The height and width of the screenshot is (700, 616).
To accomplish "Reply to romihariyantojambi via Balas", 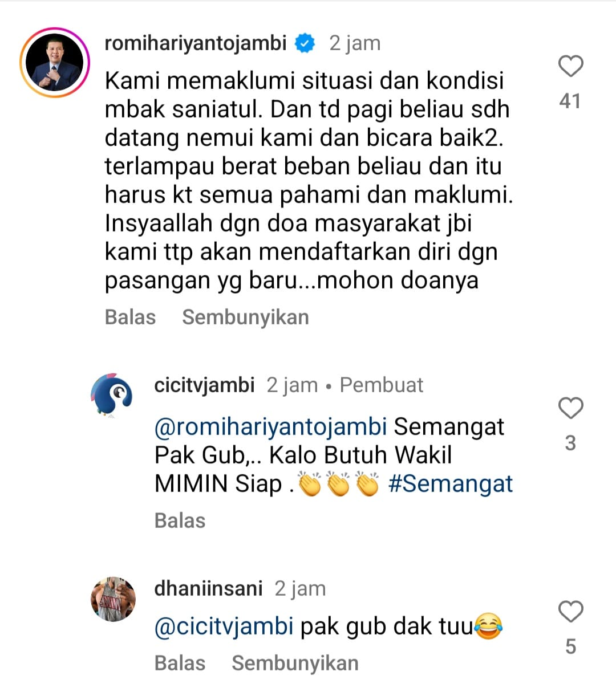I will tap(130, 317).
